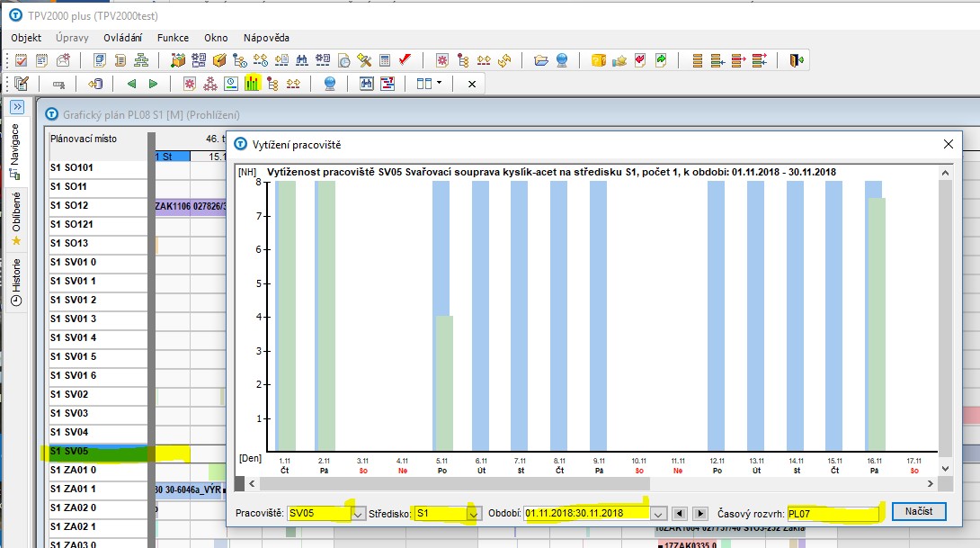
Task: Click the Načíst button
Action: [919, 511]
